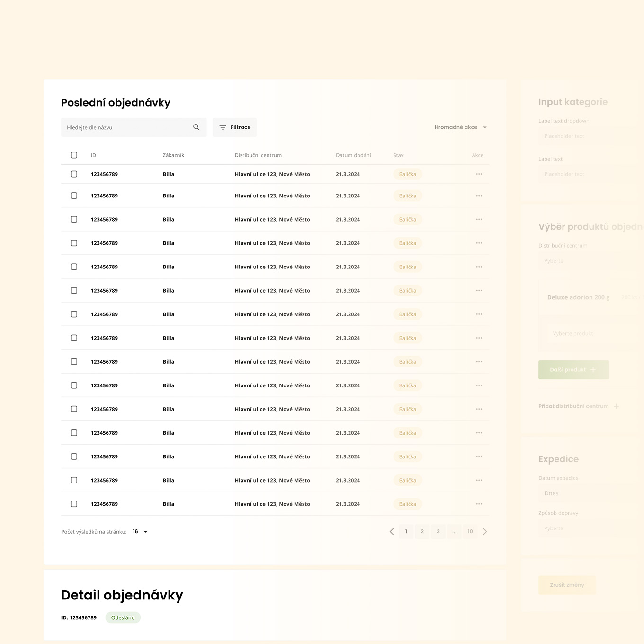Go to next page with right arrow
644x644 pixels.
pyautogui.click(x=485, y=532)
